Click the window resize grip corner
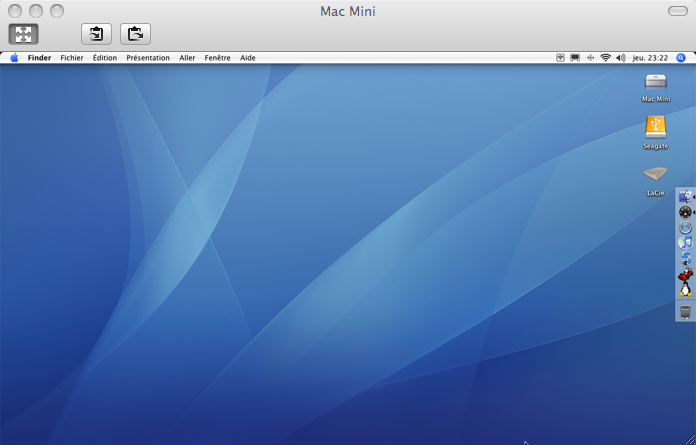This screenshot has width=696, height=445. pyautogui.click(x=691, y=440)
